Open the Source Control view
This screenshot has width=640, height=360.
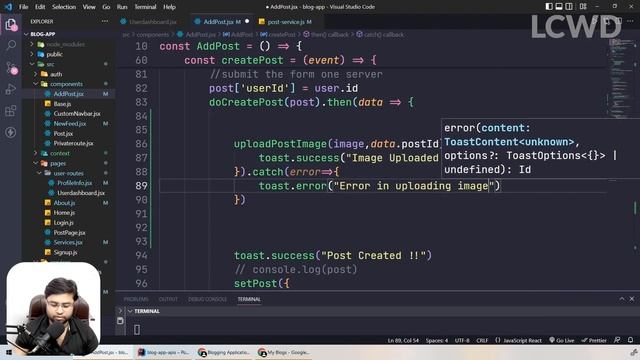click(11, 67)
